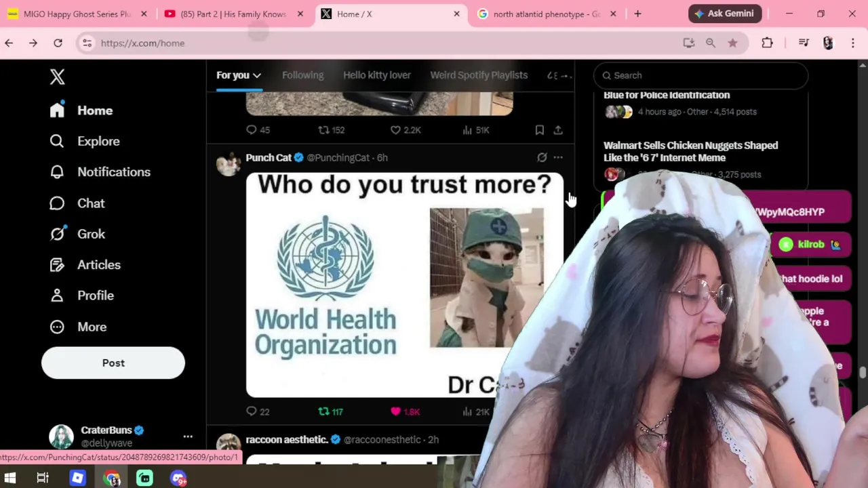Reply to the post with 45 comments

point(258,130)
